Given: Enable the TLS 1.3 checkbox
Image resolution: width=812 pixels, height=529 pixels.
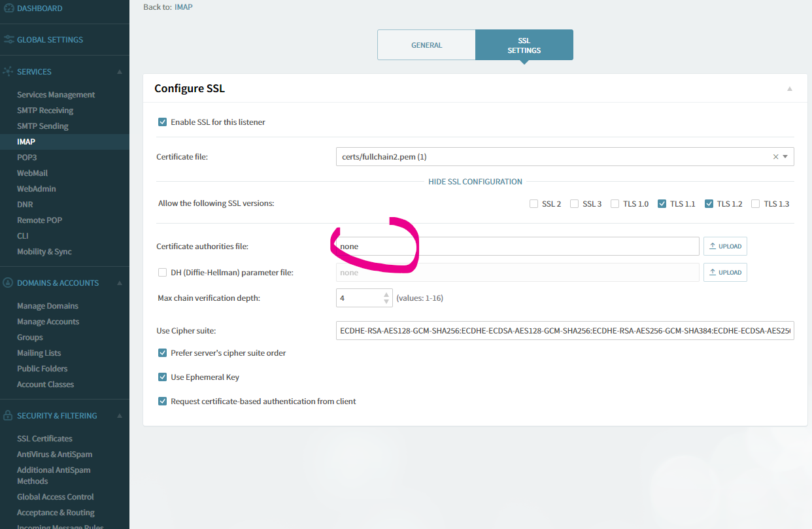Looking at the screenshot, I should tap(756, 204).
